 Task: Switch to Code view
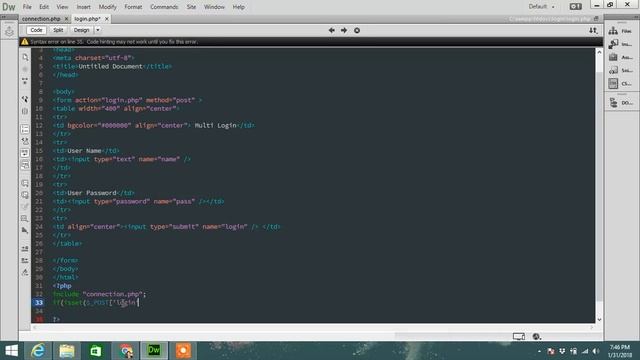[36, 30]
